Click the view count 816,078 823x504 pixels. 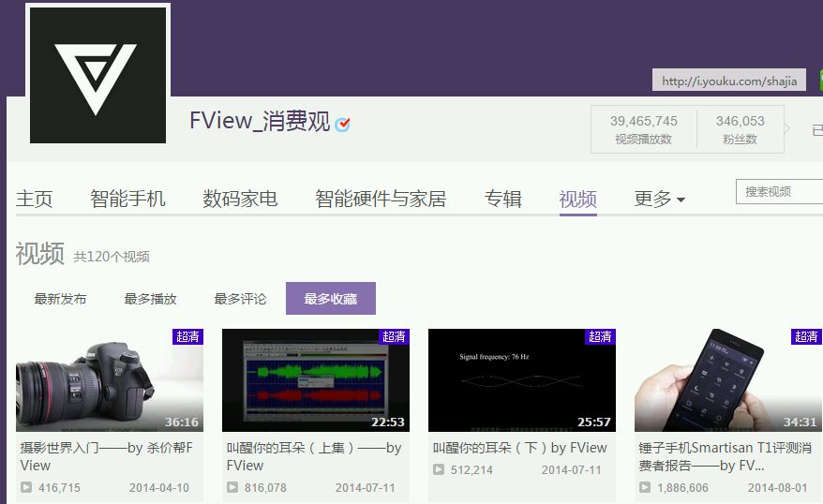coord(265,488)
